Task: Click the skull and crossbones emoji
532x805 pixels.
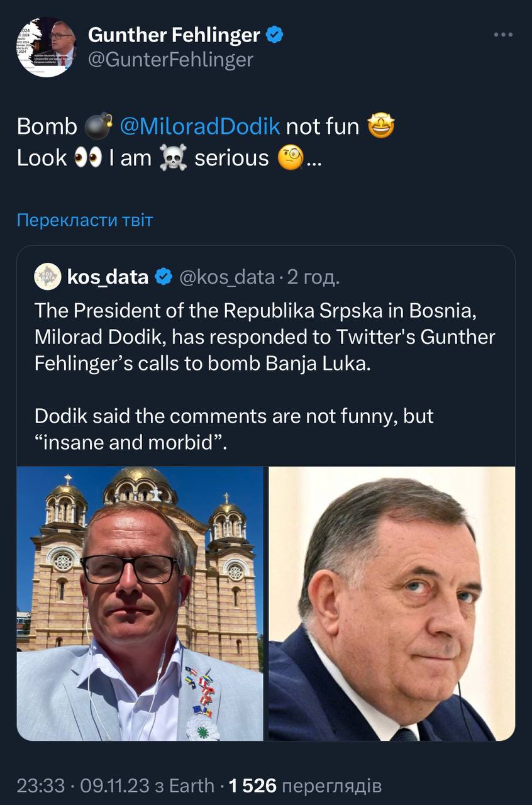Action: click(173, 158)
